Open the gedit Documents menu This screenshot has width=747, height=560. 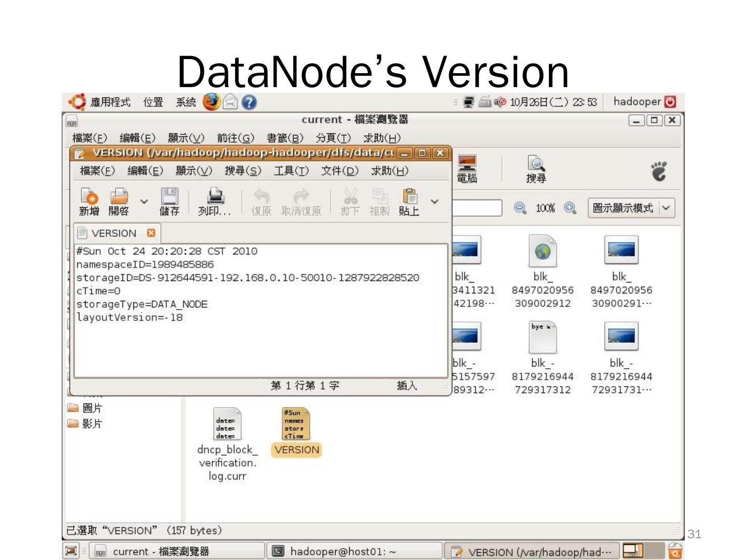(x=340, y=171)
